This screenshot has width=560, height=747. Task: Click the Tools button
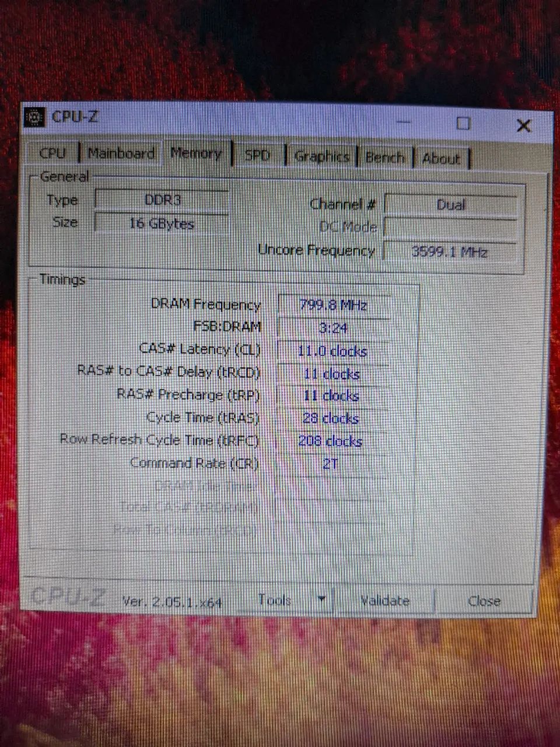274,600
